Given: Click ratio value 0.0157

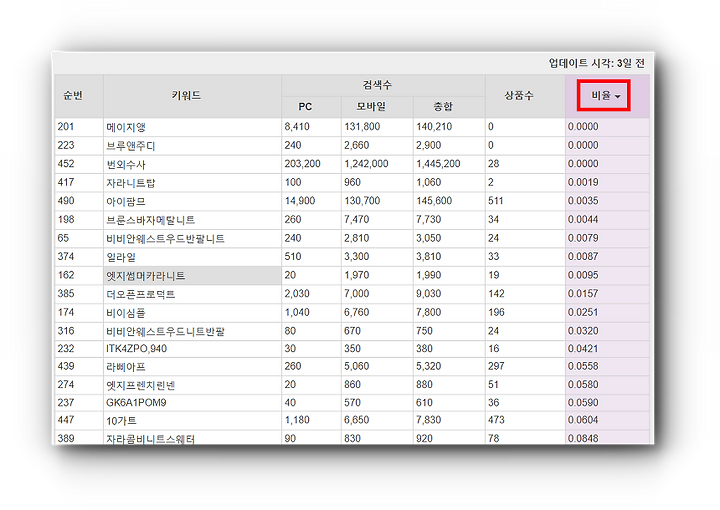Looking at the screenshot, I should coord(583,294).
